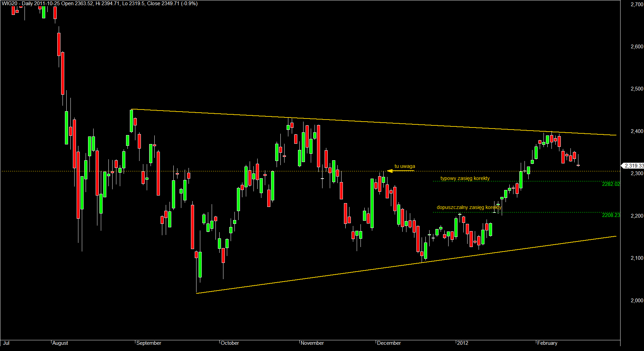Select the green 2208.23 level value
The height and width of the screenshot is (351, 644).
coord(611,215)
